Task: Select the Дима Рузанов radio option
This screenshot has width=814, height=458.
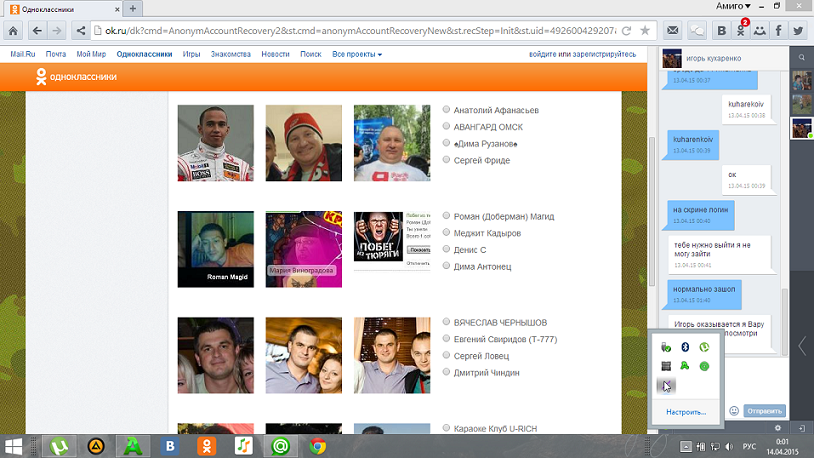Action: coord(446,143)
